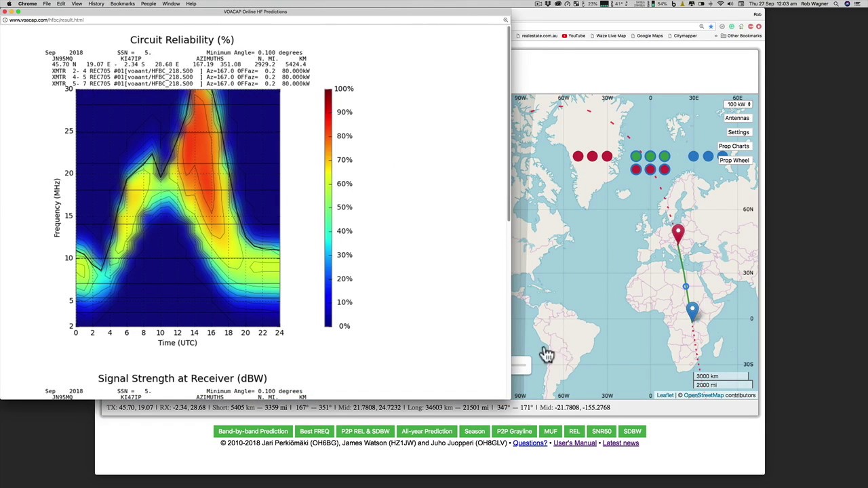Bookmark this page with the star icon
This screenshot has height=488, width=868.
pyautogui.click(x=711, y=26)
